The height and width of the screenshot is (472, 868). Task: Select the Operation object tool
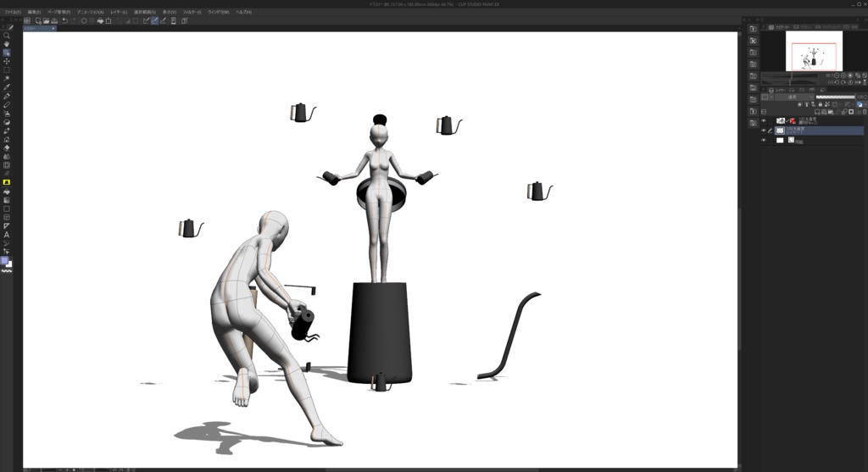[x=7, y=53]
